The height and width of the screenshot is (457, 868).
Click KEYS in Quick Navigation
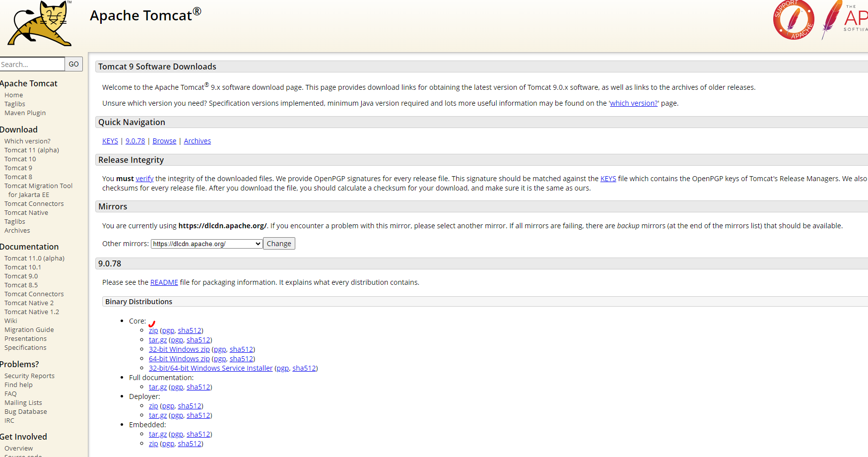(x=110, y=141)
